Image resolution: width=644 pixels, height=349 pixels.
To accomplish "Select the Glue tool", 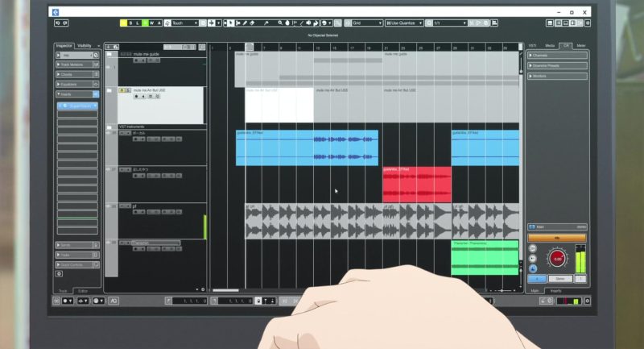I will (x=266, y=23).
